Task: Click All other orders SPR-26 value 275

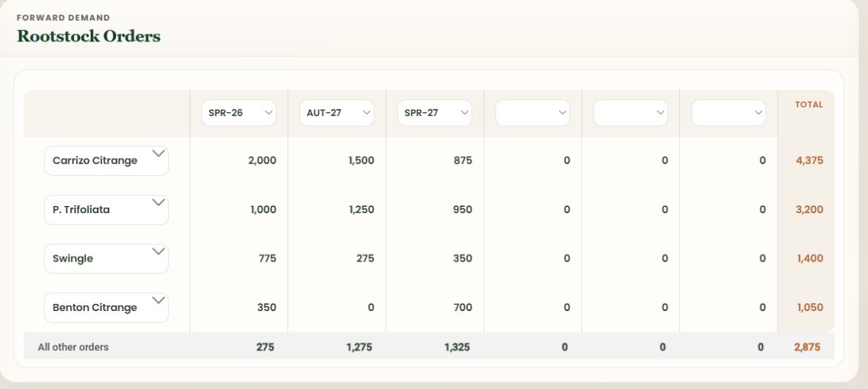Action: pyautogui.click(x=265, y=348)
